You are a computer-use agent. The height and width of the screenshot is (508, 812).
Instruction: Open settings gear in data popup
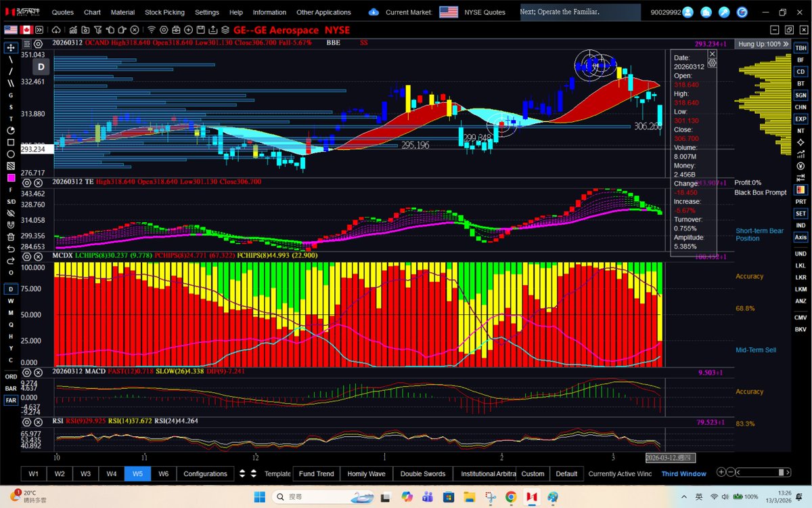712,62
